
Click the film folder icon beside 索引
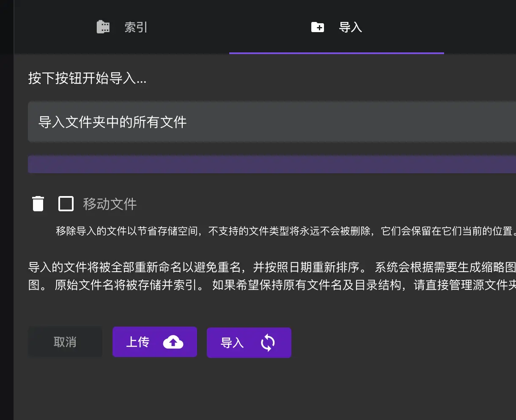click(x=103, y=27)
